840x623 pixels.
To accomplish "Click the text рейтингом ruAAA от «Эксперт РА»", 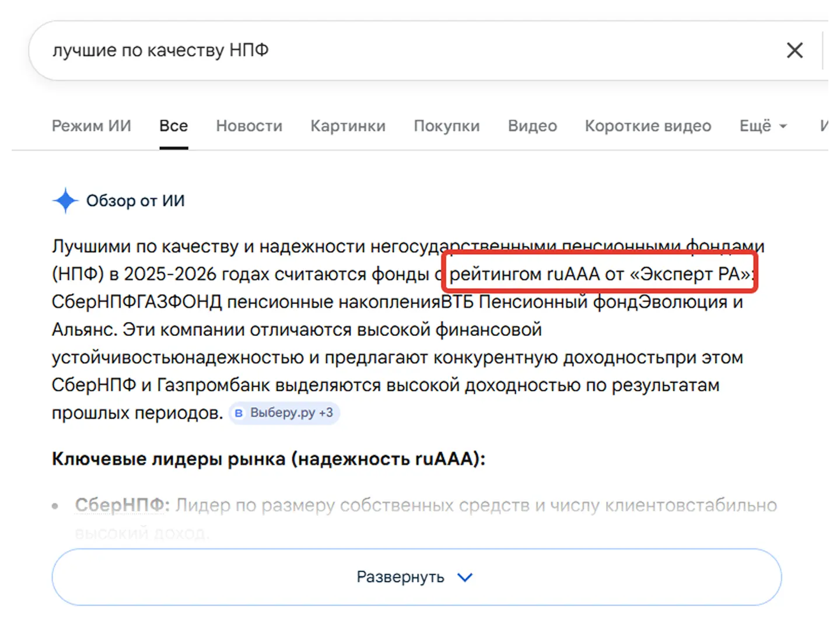I will [x=600, y=274].
